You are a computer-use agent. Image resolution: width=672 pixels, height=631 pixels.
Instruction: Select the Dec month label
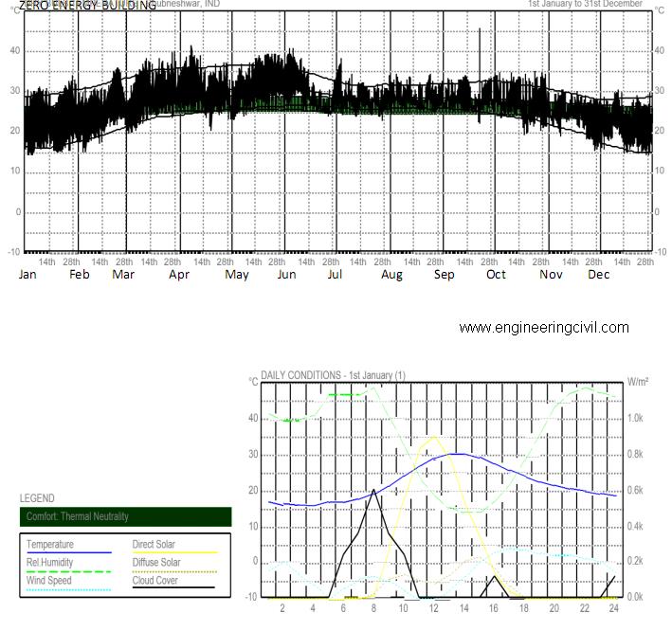pyautogui.click(x=598, y=275)
